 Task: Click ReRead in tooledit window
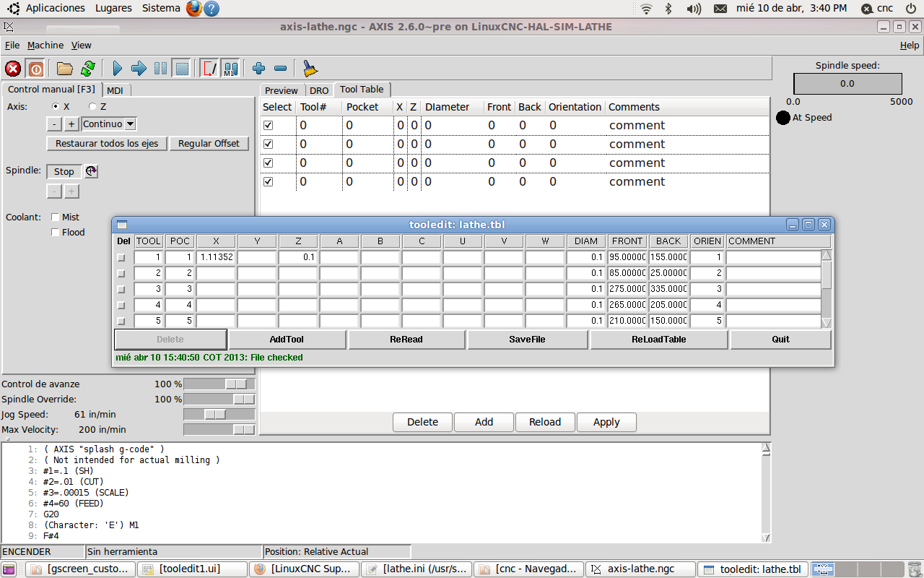pyautogui.click(x=406, y=339)
